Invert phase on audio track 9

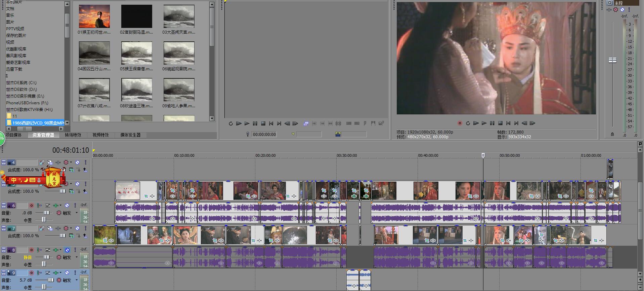[x=47, y=272]
